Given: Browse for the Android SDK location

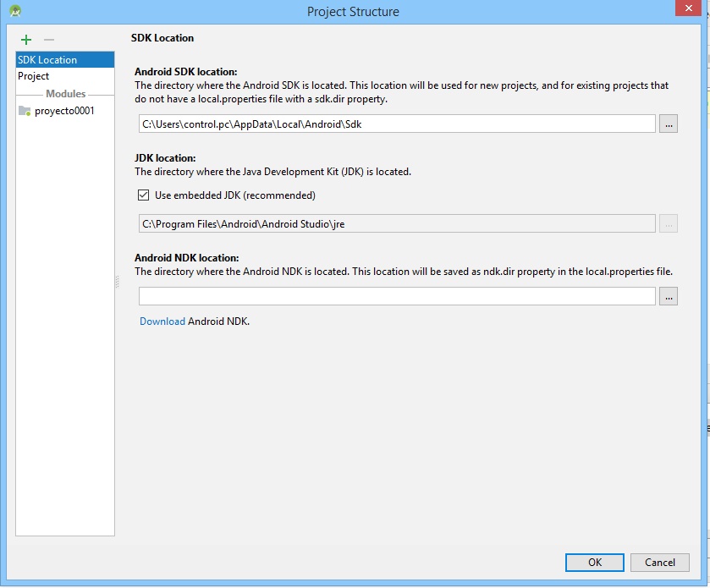Looking at the screenshot, I should click(668, 124).
